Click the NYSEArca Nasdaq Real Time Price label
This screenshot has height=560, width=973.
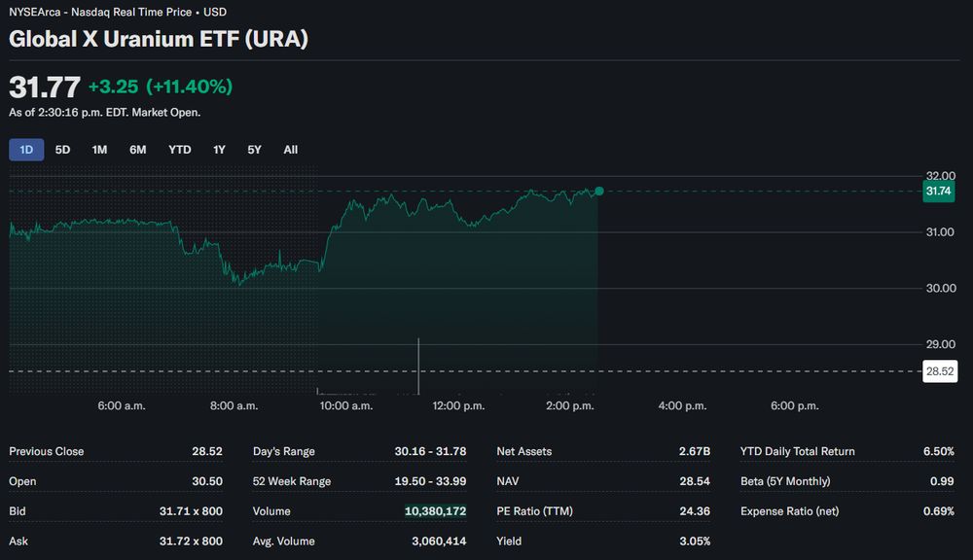tap(118, 12)
